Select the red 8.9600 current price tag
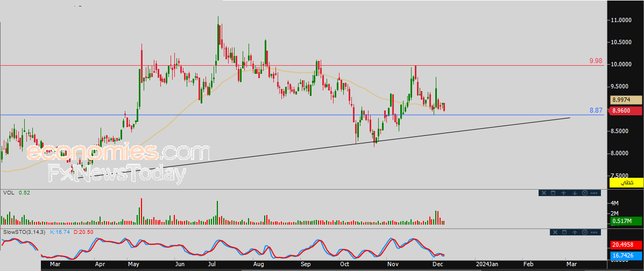This screenshot has width=644, height=271. (626, 110)
